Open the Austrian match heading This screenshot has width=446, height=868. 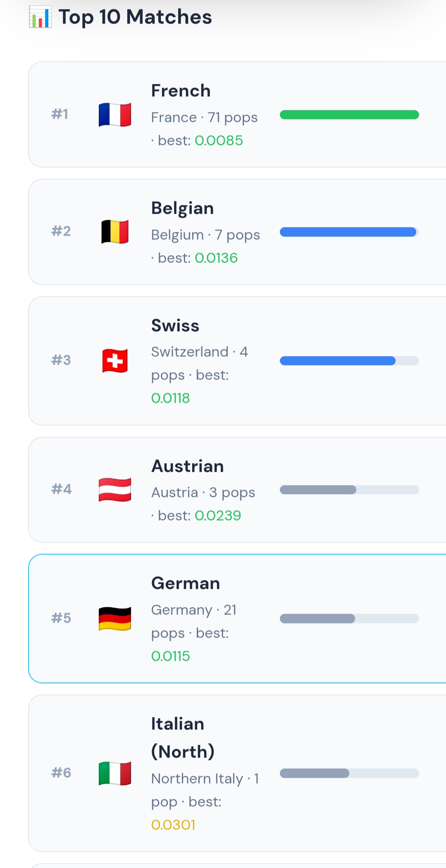[188, 466]
